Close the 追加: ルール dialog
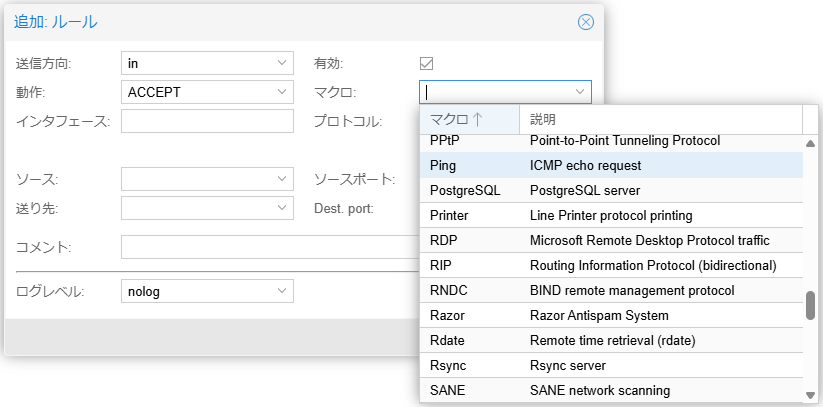The height and width of the screenshot is (407, 823). tap(586, 22)
